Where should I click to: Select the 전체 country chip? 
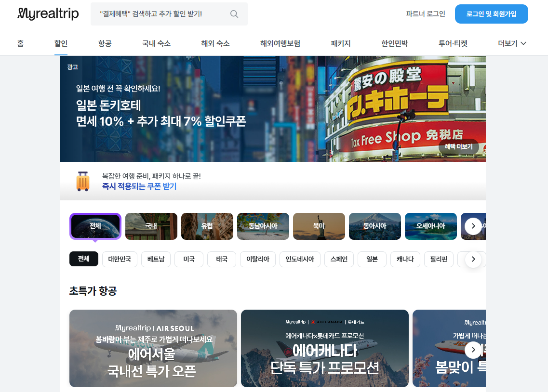click(x=84, y=259)
